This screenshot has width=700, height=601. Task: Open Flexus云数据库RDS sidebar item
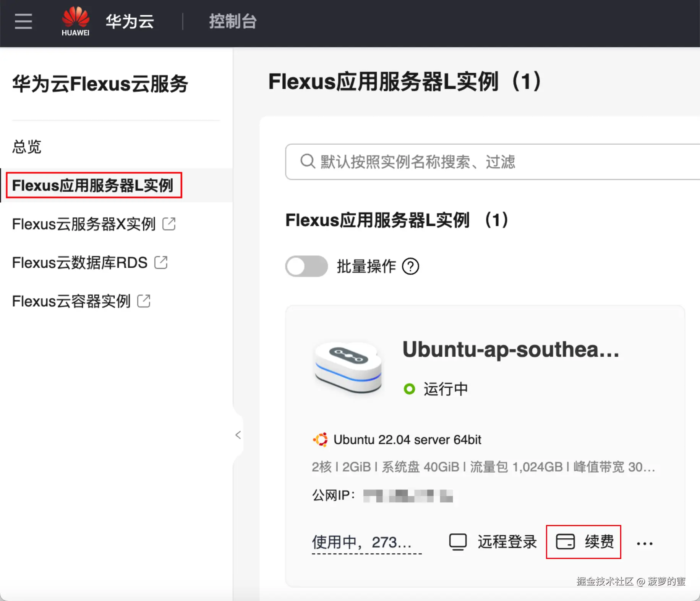click(79, 263)
